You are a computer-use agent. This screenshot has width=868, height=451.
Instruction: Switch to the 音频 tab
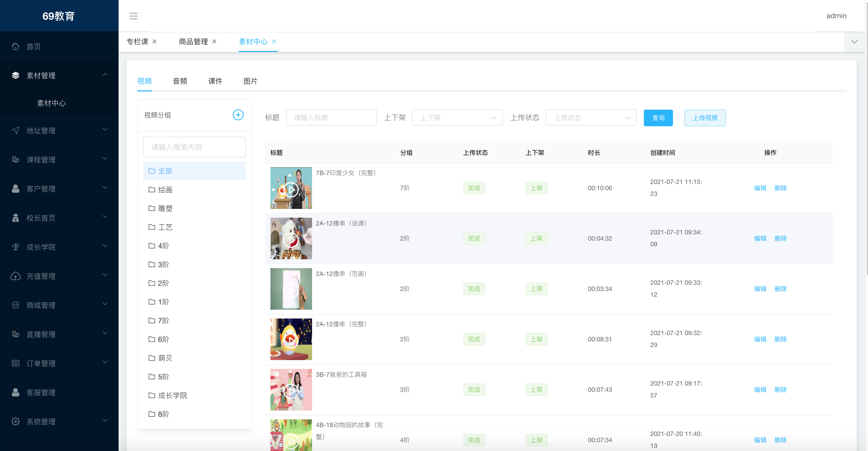[180, 81]
